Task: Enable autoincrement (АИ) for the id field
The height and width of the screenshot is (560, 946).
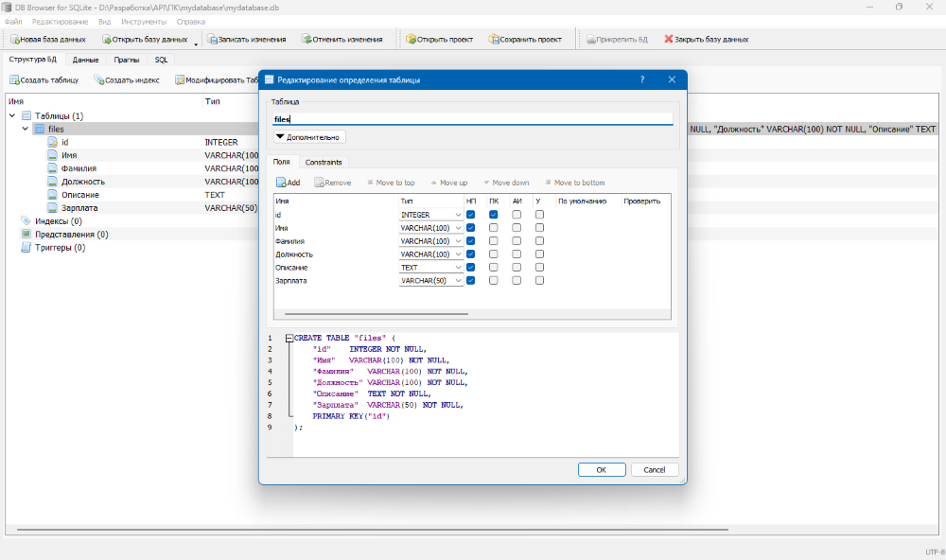Action: point(516,214)
